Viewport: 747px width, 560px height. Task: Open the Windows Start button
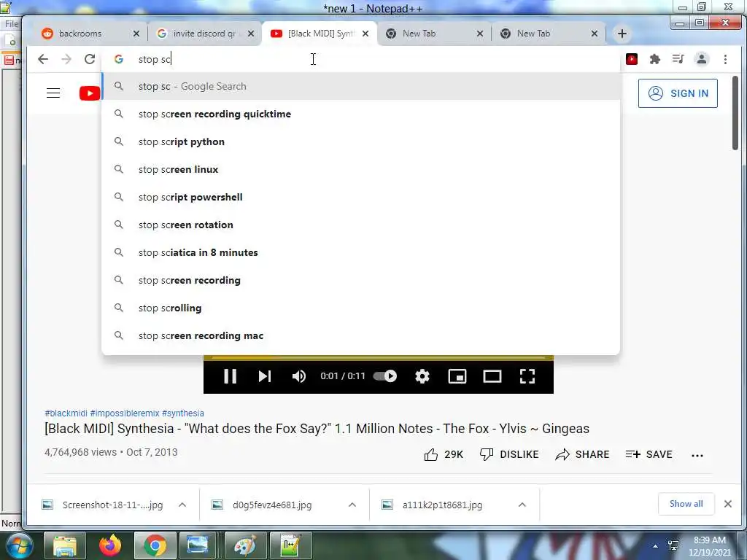(18, 545)
